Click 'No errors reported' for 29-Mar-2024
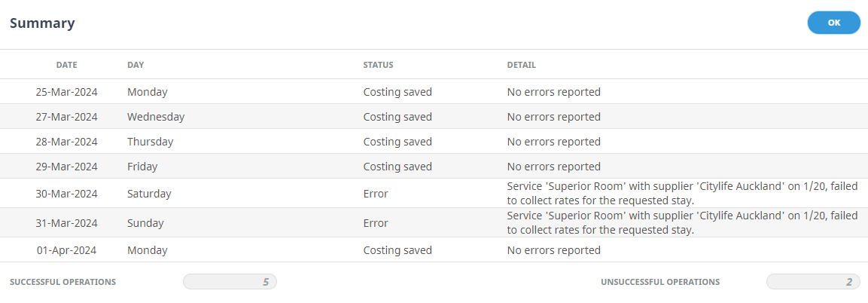This screenshot has width=868, height=303. pyautogui.click(x=553, y=167)
